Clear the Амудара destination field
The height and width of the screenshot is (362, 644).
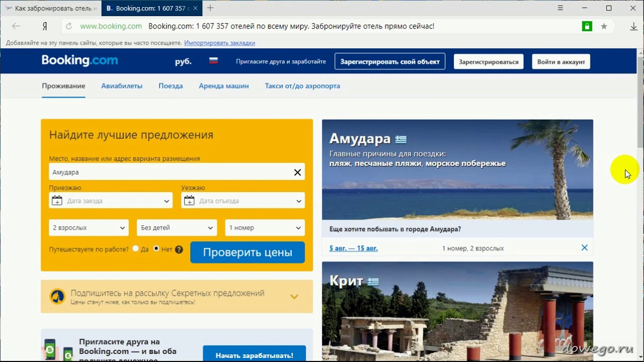[x=297, y=172]
